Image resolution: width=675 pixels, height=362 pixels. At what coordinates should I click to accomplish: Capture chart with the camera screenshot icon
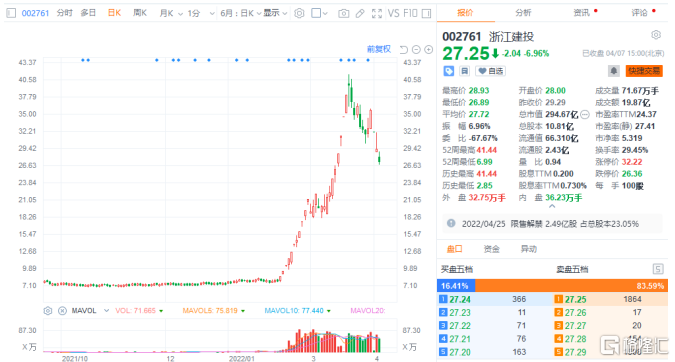(343, 13)
